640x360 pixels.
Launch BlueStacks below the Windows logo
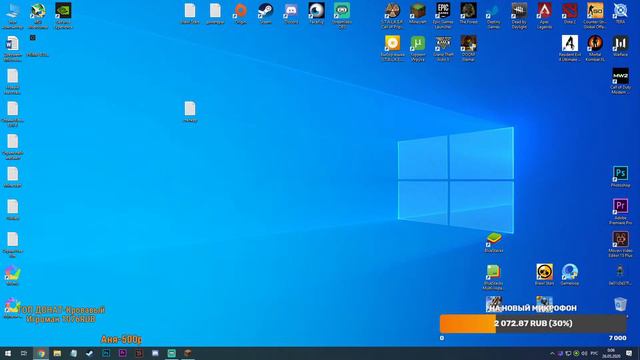coord(493,242)
